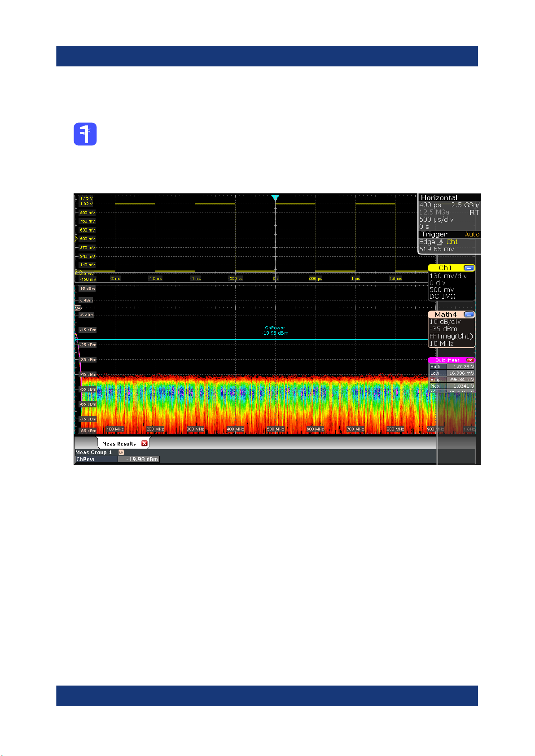Click the '2.5 GSa/' sample rate value

465,205
